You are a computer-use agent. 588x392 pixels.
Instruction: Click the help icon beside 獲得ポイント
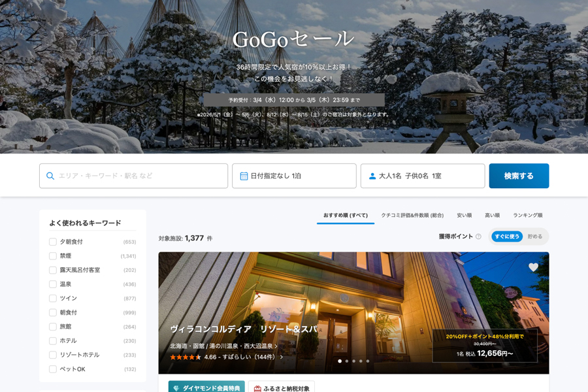pos(478,237)
